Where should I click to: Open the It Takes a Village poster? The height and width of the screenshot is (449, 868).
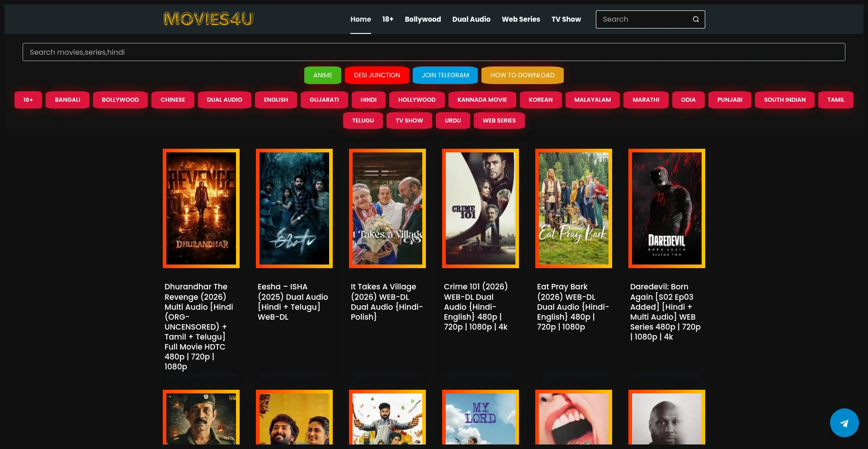click(387, 208)
